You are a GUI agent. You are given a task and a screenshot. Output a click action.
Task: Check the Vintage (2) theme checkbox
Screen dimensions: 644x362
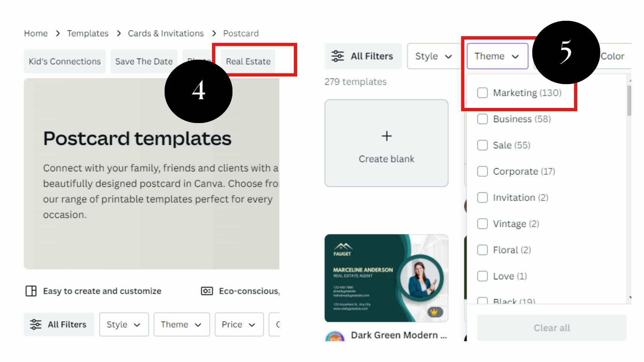(x=482, y=224)
